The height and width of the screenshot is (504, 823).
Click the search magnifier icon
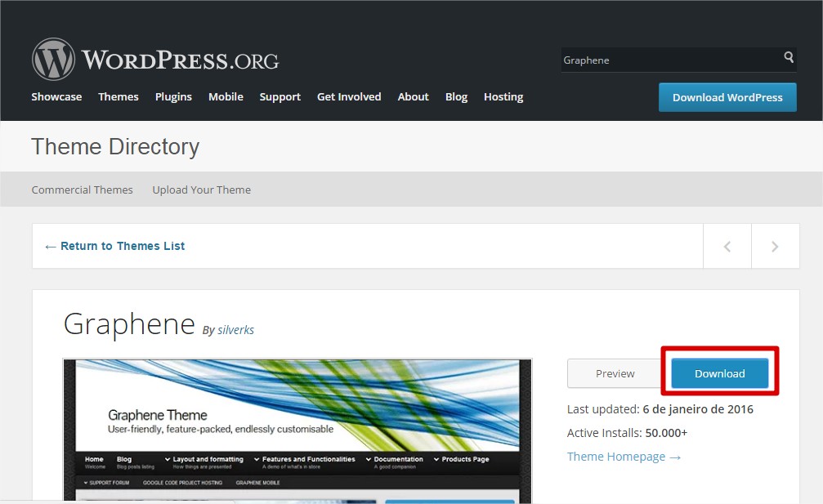[789, 57]
